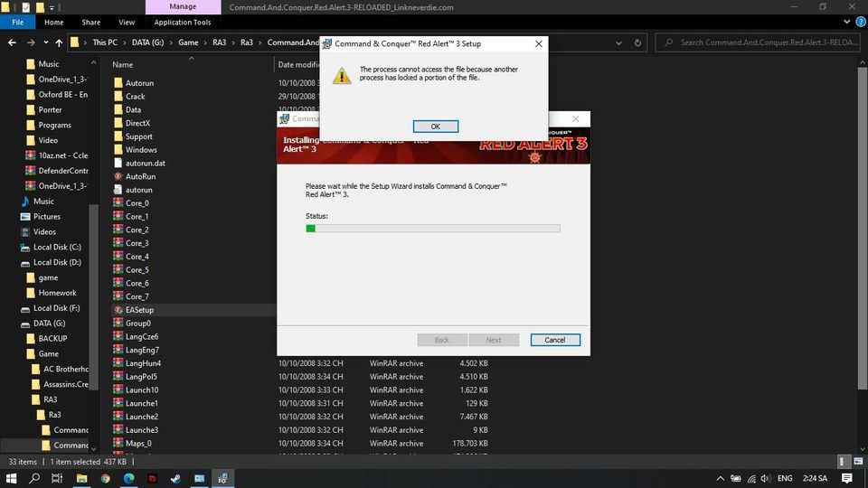Select the EASetup file

(139, 310)
